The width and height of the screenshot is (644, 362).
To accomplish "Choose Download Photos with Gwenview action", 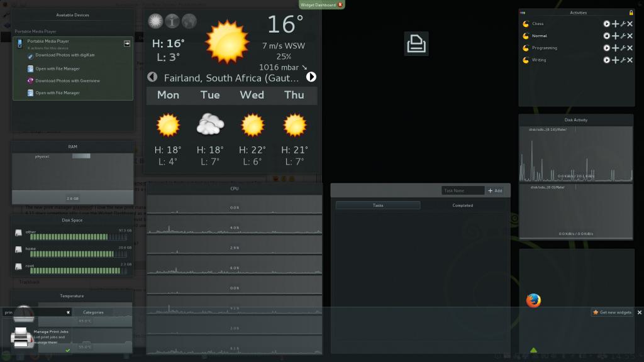I will point(67,80).
